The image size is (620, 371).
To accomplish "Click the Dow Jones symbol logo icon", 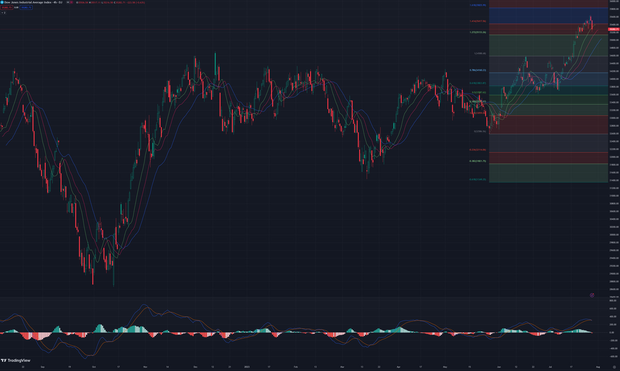I will 2,2.
